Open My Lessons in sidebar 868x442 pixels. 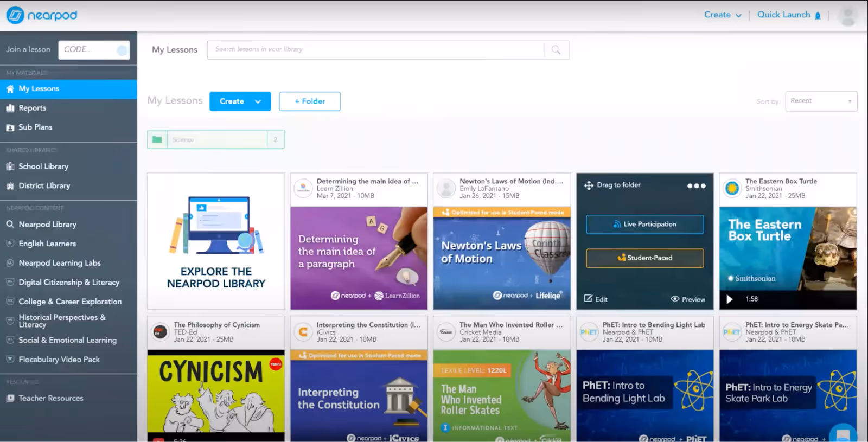[68, 89]
